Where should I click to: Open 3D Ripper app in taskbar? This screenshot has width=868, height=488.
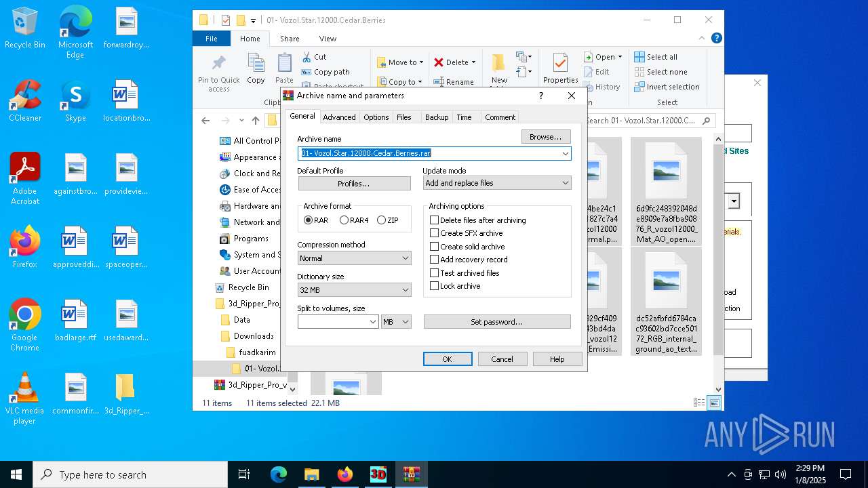[378, 474]
